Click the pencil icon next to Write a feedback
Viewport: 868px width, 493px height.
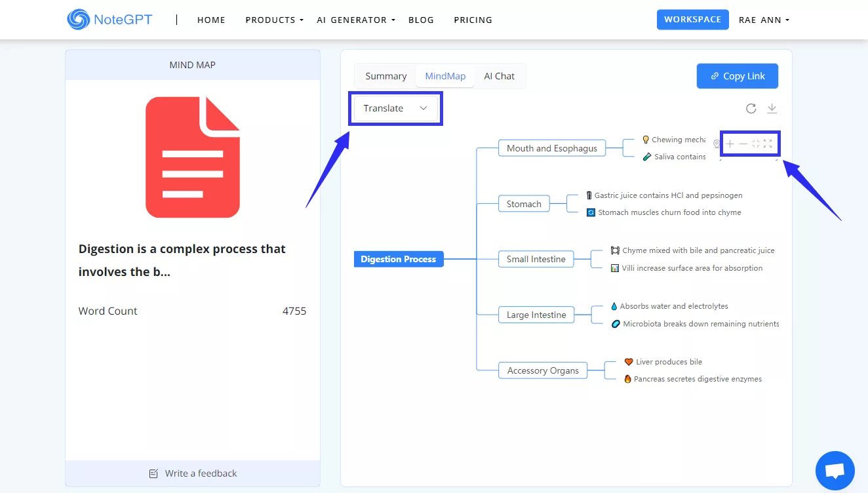coord(153,473)
